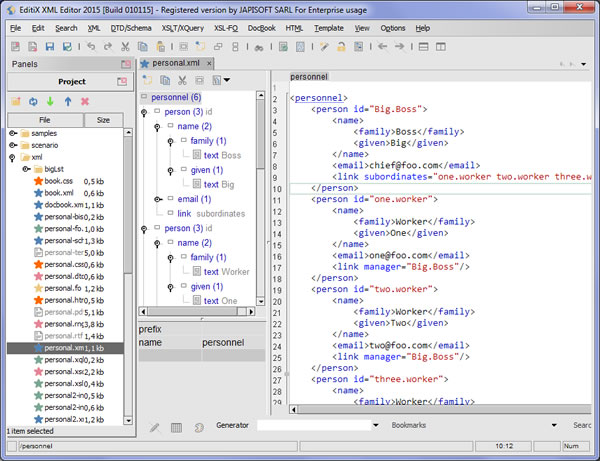
Task: Add a folder to the project
Action: (x=16, y=101)
